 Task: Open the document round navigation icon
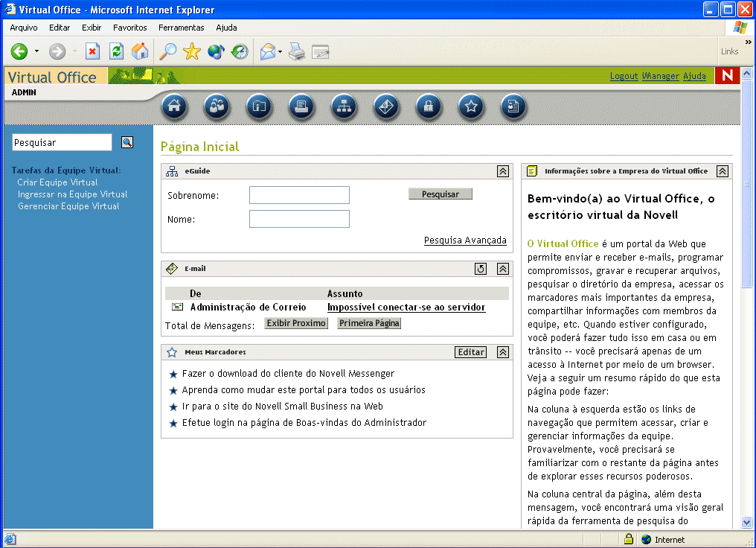pos(514,106)
